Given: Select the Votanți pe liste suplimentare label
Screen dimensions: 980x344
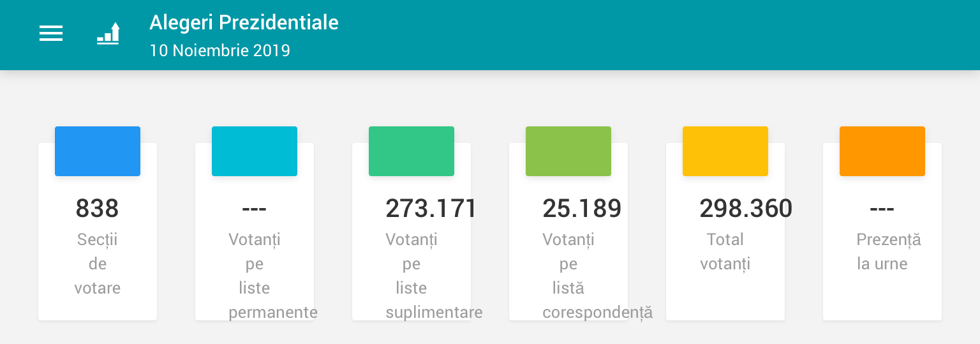Looking at the screenshot, I should [412, 276].
